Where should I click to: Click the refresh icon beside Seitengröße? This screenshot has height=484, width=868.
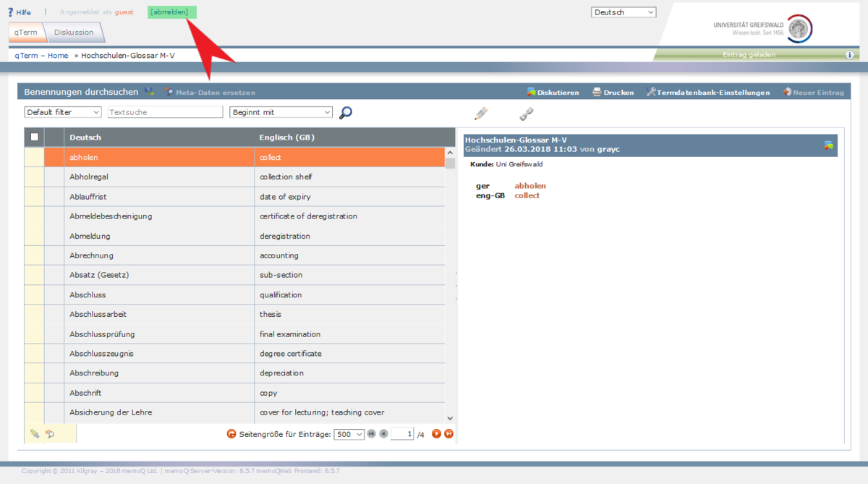[x=231, y=434]
